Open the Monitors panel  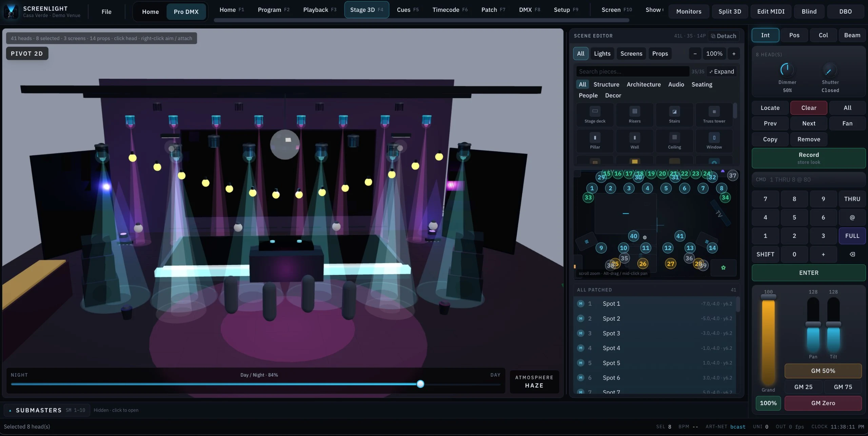689,12
